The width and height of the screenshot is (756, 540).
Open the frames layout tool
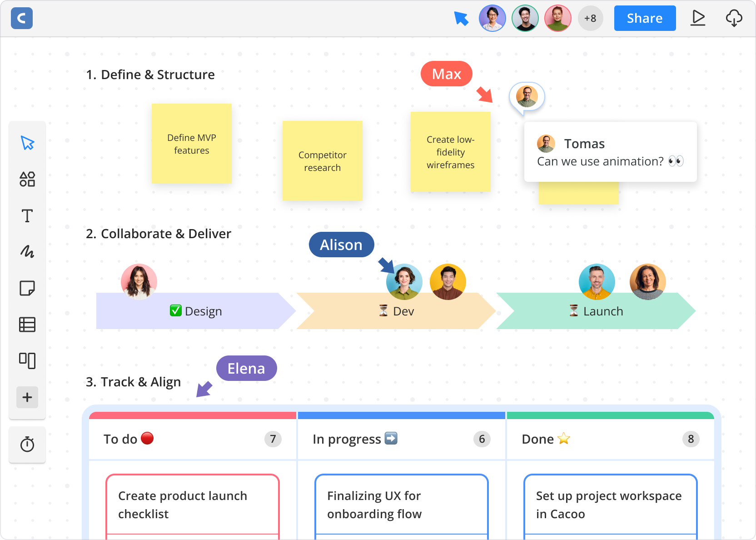[27, 360]
